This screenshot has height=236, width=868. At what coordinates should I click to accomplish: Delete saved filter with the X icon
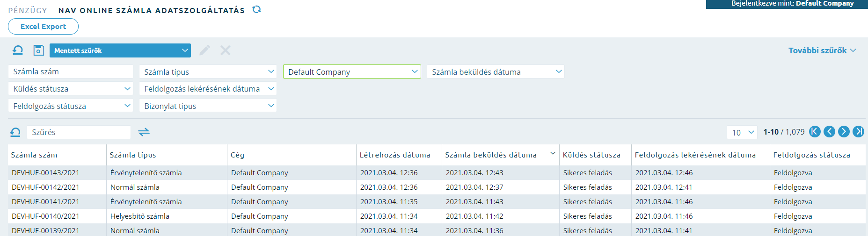226,50
